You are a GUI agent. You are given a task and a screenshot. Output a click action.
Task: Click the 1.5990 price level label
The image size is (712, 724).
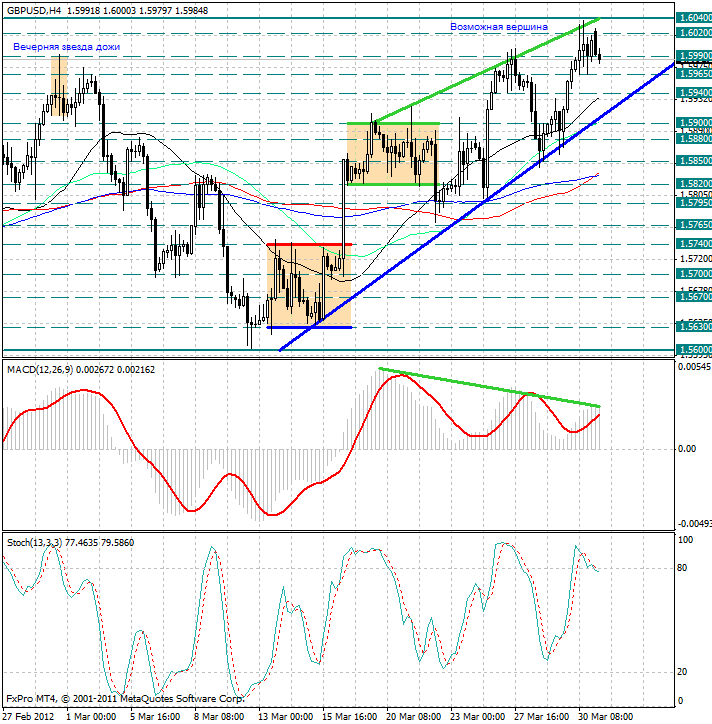[x=694, y=55]
